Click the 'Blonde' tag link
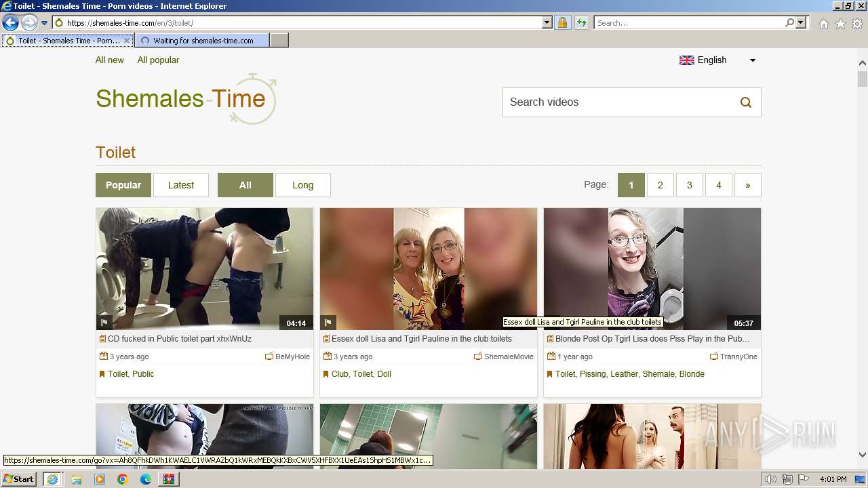Viewport: 868px width, 488px height. point(692,374)
